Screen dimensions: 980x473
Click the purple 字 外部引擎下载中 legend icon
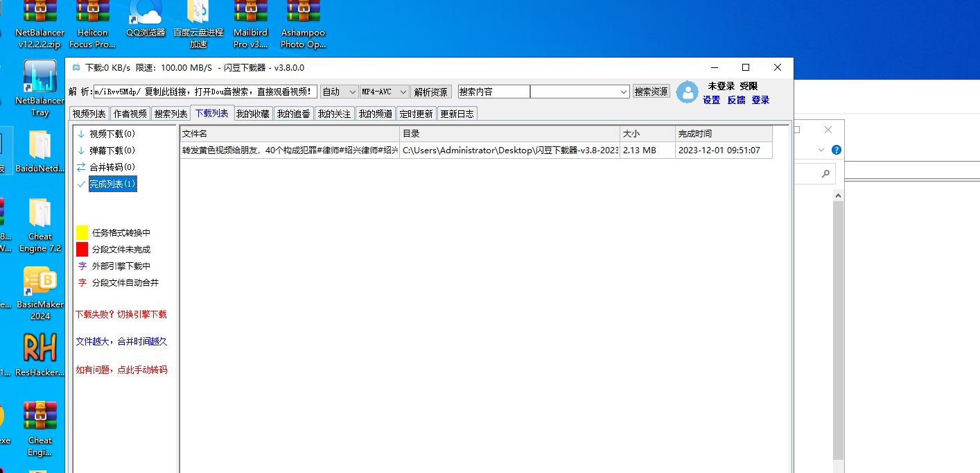(82, 266)
